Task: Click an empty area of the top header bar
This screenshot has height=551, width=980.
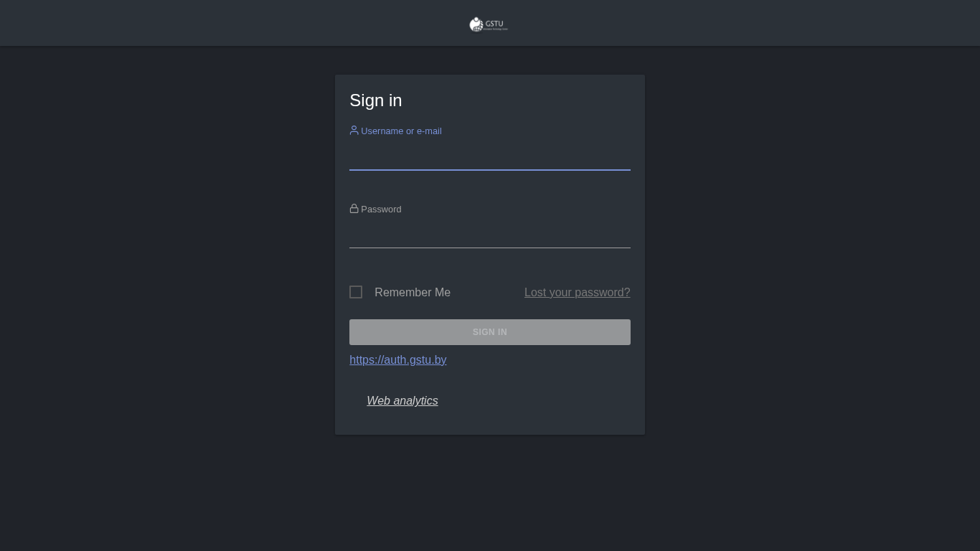Action: click(215, 23)
